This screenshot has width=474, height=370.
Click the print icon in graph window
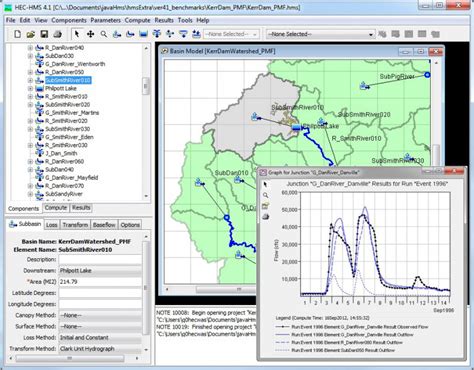(x=265, y=217)
